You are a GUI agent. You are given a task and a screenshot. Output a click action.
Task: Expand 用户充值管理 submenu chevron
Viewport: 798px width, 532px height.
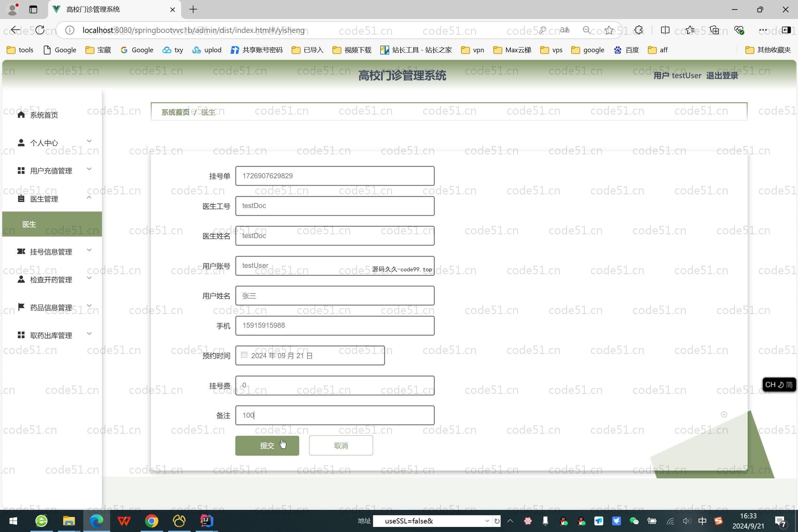pyautogui.click(x=89, y=168)
